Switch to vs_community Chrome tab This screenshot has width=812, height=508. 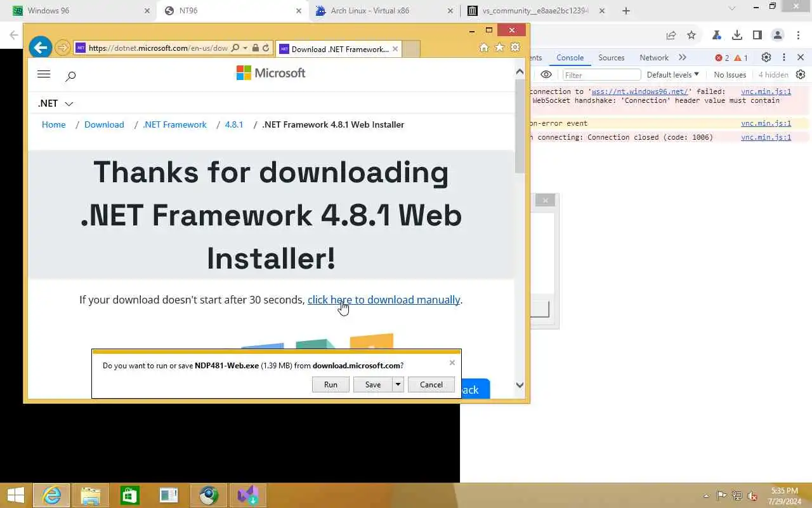coord(536,11)
